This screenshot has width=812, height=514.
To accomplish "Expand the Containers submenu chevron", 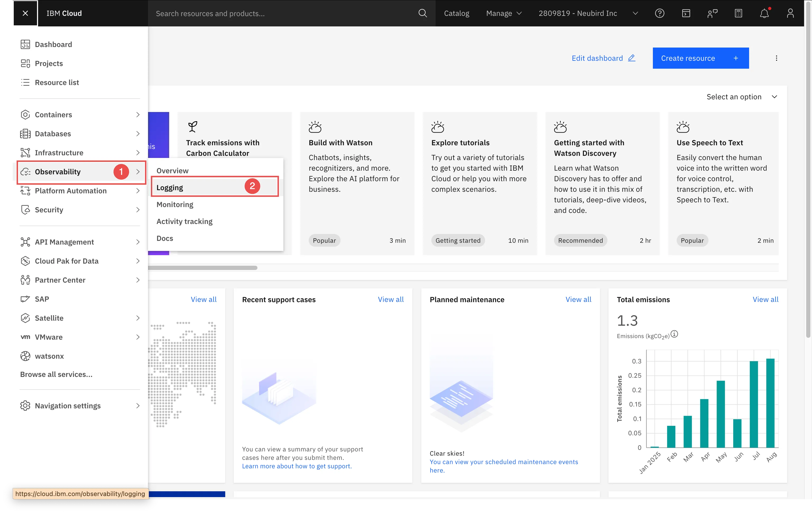I will (x=138, y=115).
